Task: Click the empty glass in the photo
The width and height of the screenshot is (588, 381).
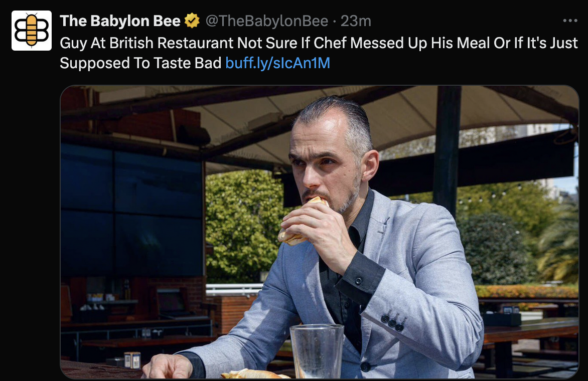Action: pos(317,351)
